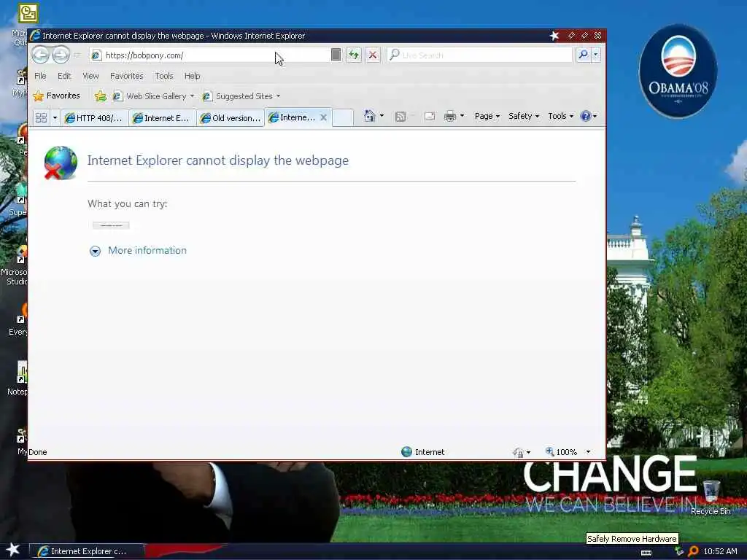Image resolution: width=747 pixels, height=560 pixels.
Task: Close the active Interne... tab
Action: (x=323, y=117)
